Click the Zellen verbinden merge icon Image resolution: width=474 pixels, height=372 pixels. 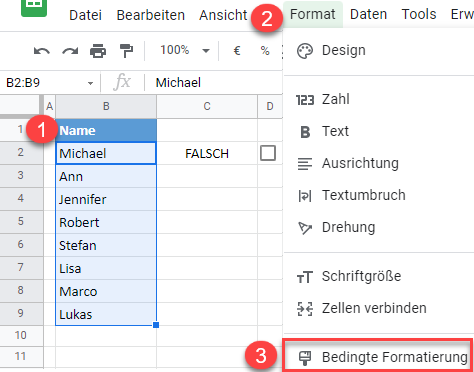coord(305,309)
